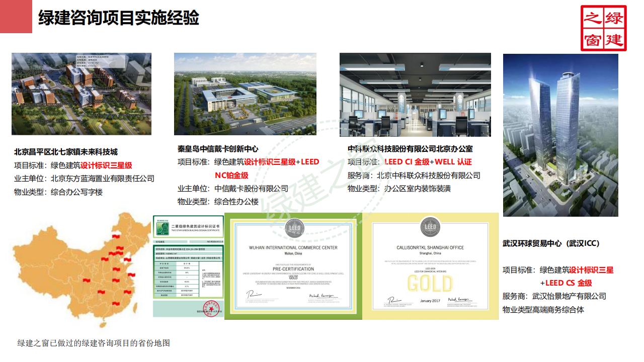This screenshot has width=644, height=362.
Task: Select heading 北京昌平区北七家镇未来科技城
Action: coord(66,151)
